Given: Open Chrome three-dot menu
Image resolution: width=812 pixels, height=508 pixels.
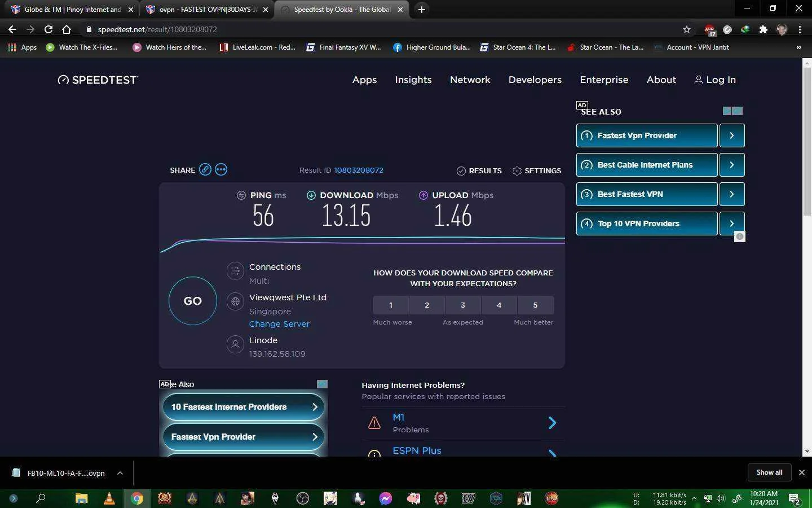Looking at the screenshot, I should click(800, 29).
